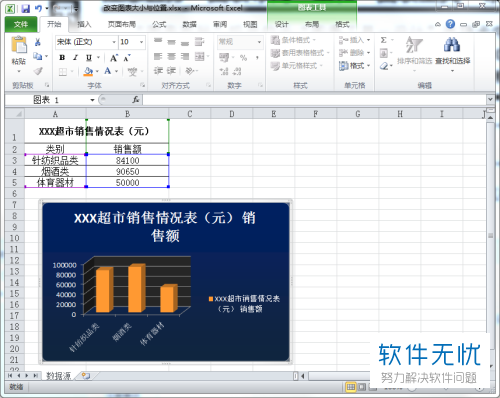Click the formula bar input field
The height and width of the screenshot is (398, 500).
point(314,100)
